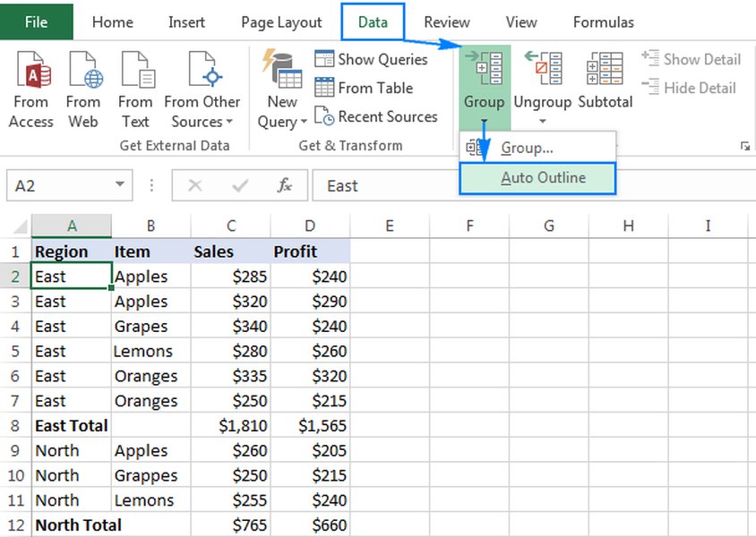756x537 pixels.
Task: Select column A header
Action: (72, 226)
